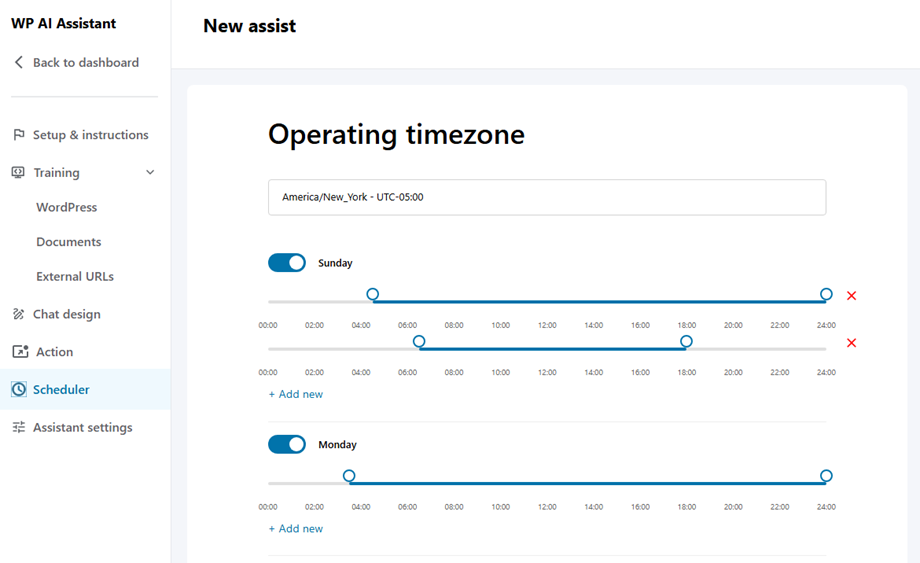Go to Documents training page

(68, 242)
